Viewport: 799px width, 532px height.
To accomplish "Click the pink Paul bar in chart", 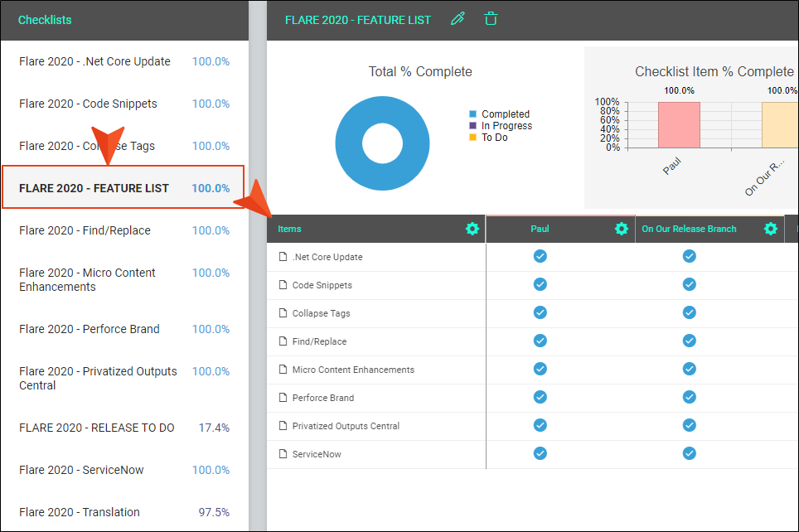I will point(679,125).
